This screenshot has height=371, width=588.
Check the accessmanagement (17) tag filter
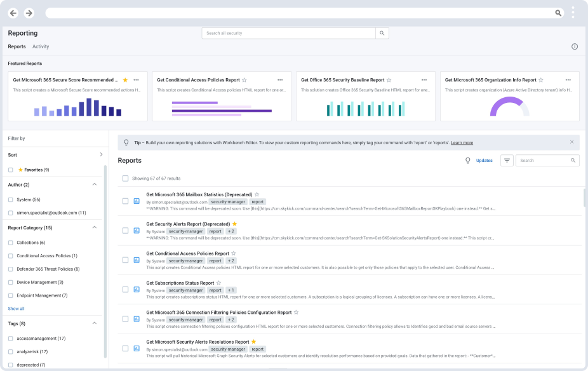point(11,339)
